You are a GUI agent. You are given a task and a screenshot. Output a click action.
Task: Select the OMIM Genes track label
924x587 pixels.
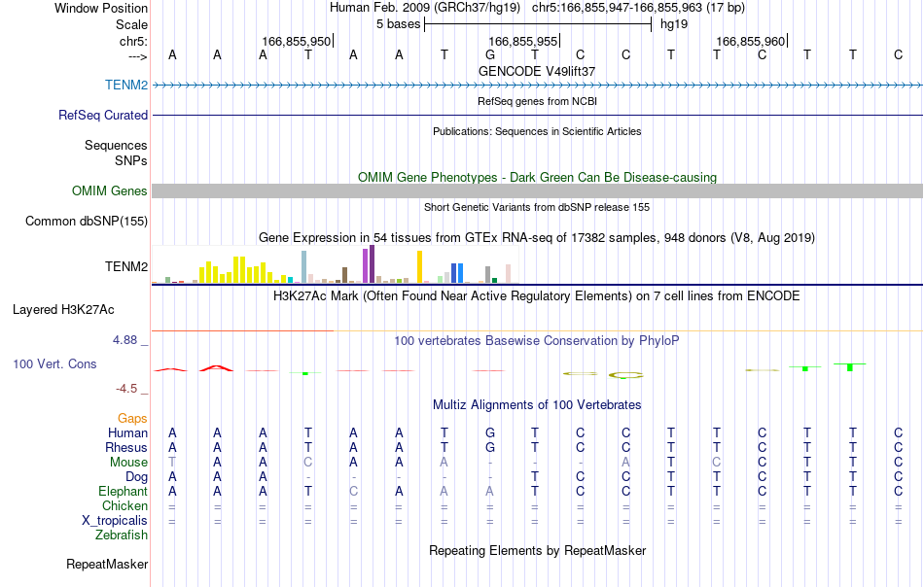click(109, 190)
